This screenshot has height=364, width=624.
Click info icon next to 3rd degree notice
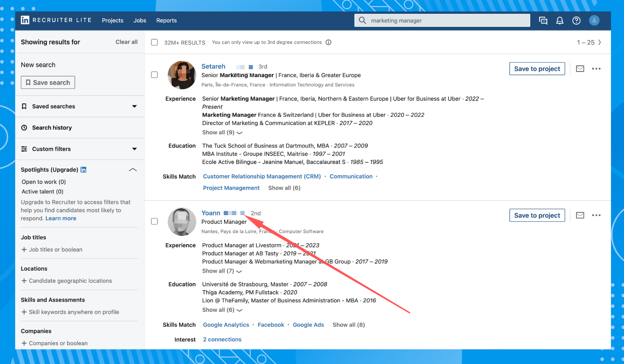point(328,42)
